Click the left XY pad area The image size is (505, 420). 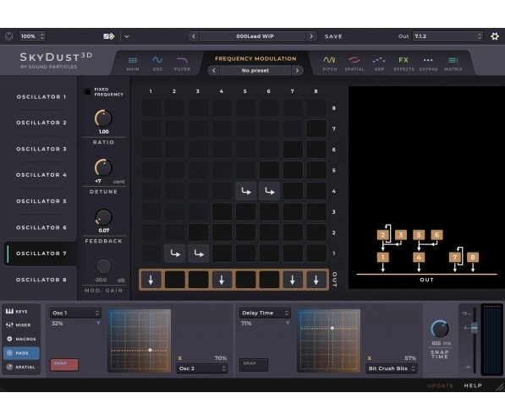point(139,341)
